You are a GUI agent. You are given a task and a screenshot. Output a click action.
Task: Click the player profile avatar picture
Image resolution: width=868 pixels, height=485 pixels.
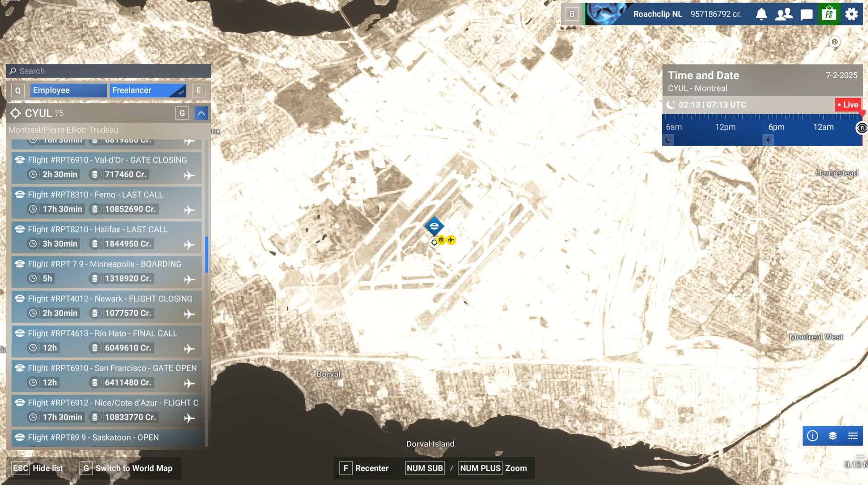(606, 14)
